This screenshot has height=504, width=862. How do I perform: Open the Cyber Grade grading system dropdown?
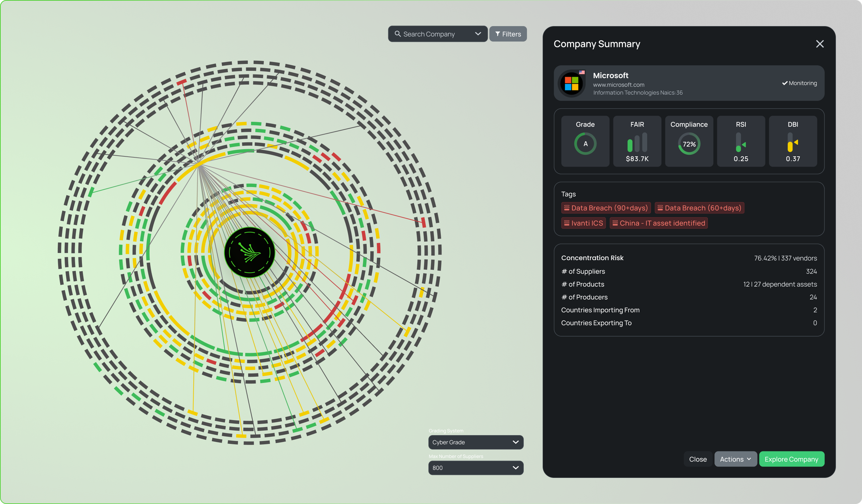click(475, 442)
